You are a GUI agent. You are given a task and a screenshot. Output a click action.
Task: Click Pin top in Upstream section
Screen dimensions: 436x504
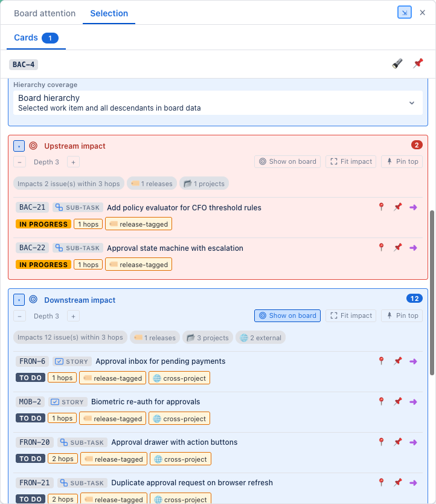click(402, 161)
